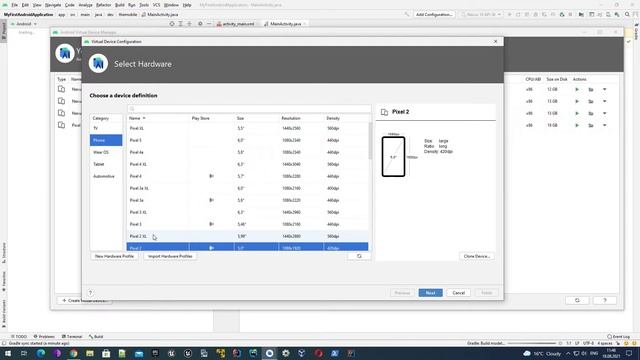Sort devices by the Name column arrow
The width and height of the screenshot is (640, 360).
click(x=144, y=118)
